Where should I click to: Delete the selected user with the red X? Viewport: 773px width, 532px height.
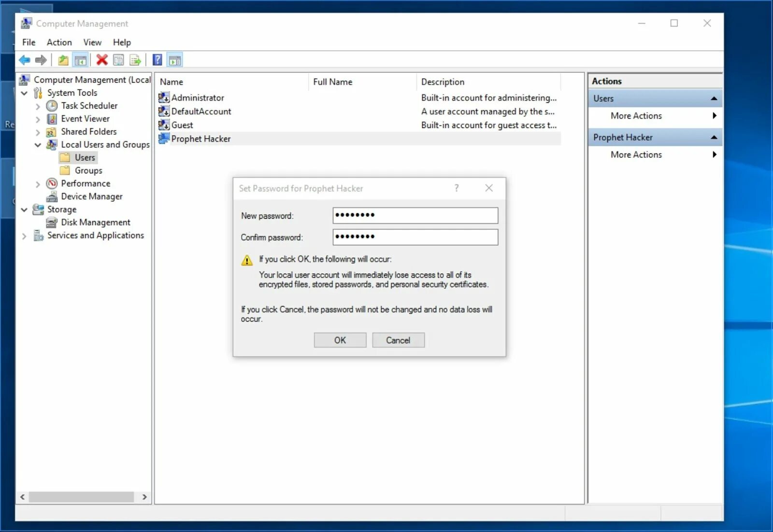[101, 59]
